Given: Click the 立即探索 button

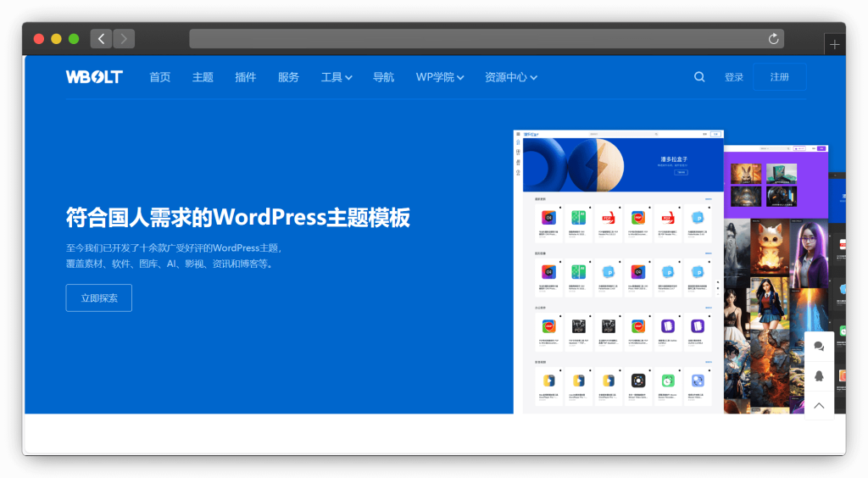Looking at the screenshot, I should pos(99,297).
